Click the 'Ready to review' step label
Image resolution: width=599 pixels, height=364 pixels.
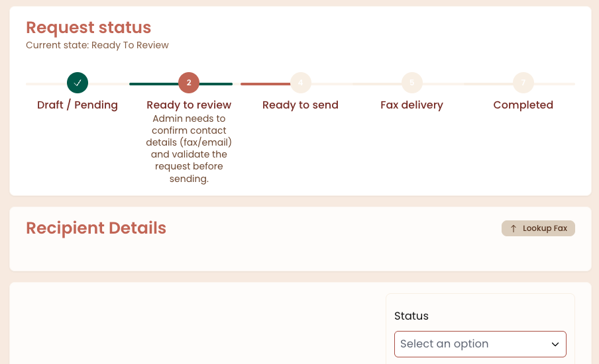189,105
